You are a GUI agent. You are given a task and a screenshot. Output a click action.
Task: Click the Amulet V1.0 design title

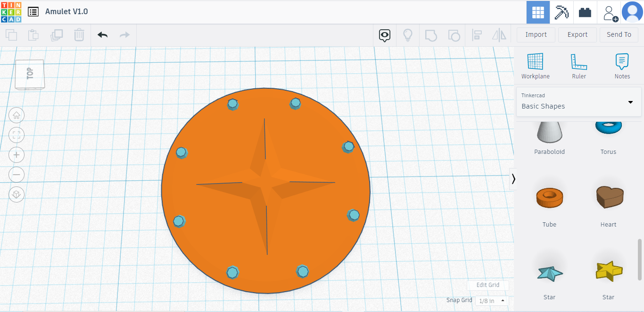click(66, 11)
